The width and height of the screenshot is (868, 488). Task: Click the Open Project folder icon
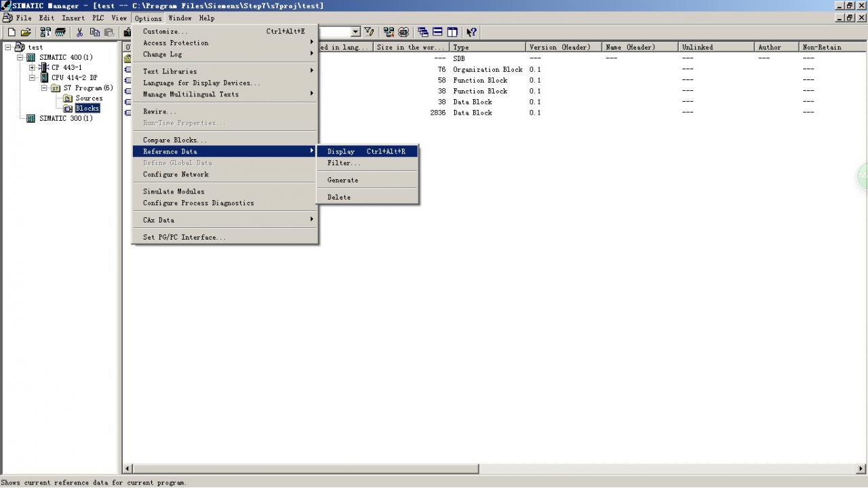pos(26,32)
